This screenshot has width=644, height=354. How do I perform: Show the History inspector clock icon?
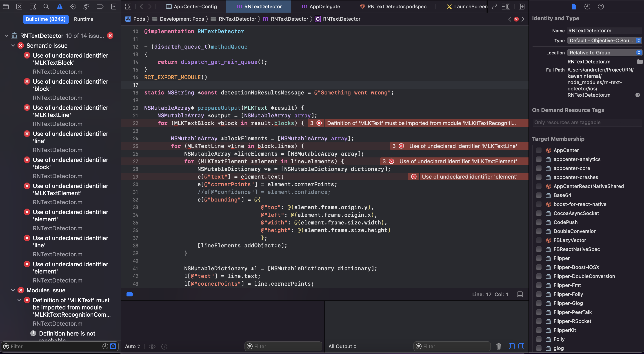pos(587,7)
